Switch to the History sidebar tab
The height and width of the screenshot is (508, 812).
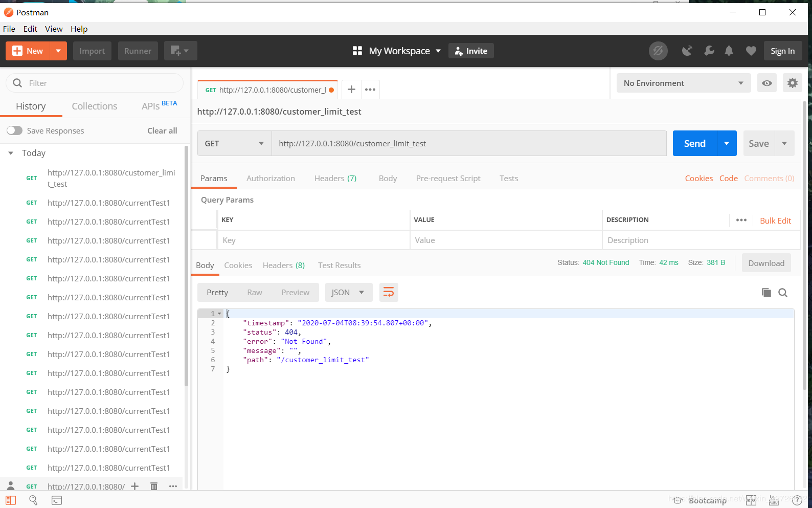click(31, 106)
